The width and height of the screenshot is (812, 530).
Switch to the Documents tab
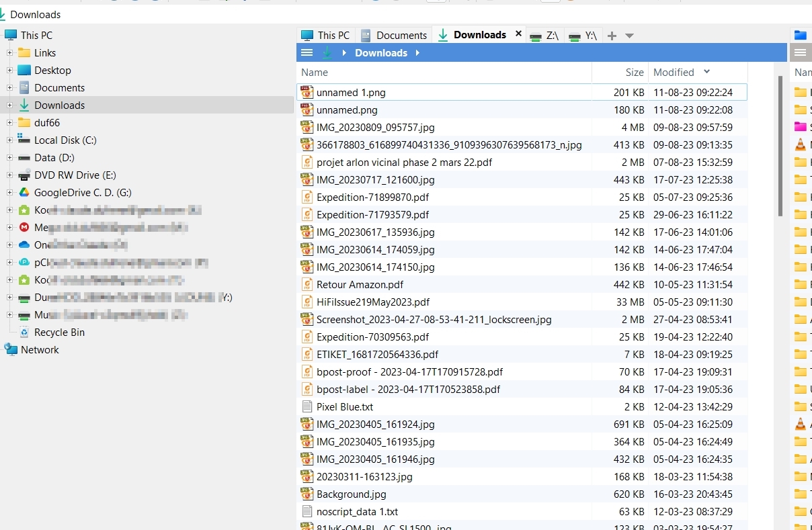coord(394,36)
